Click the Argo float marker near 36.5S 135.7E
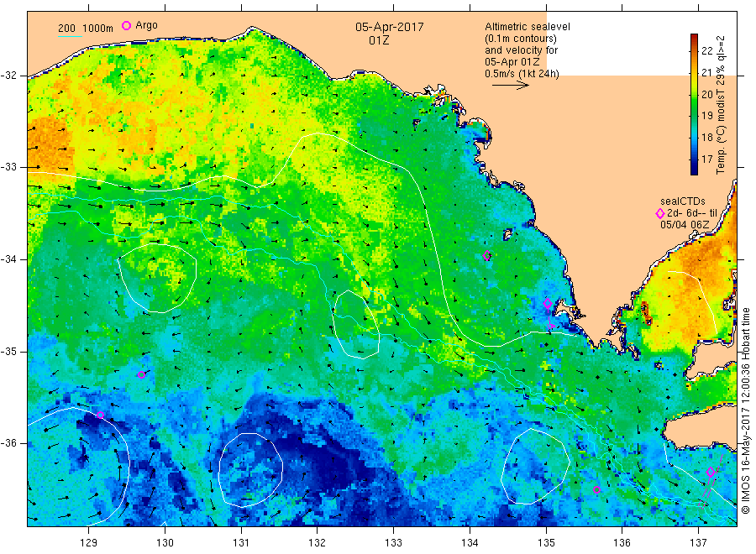The image size is (756, 554). point(596,490)
